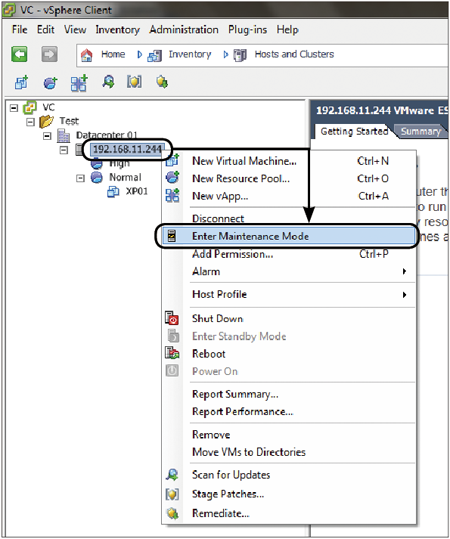Click the Enter Maintenance Mode menu icon
Viewport: 450px width, 539px height.
(x=172, y=236)
